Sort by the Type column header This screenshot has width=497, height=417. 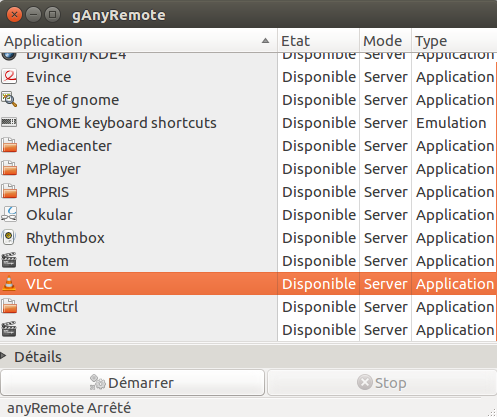454,41
